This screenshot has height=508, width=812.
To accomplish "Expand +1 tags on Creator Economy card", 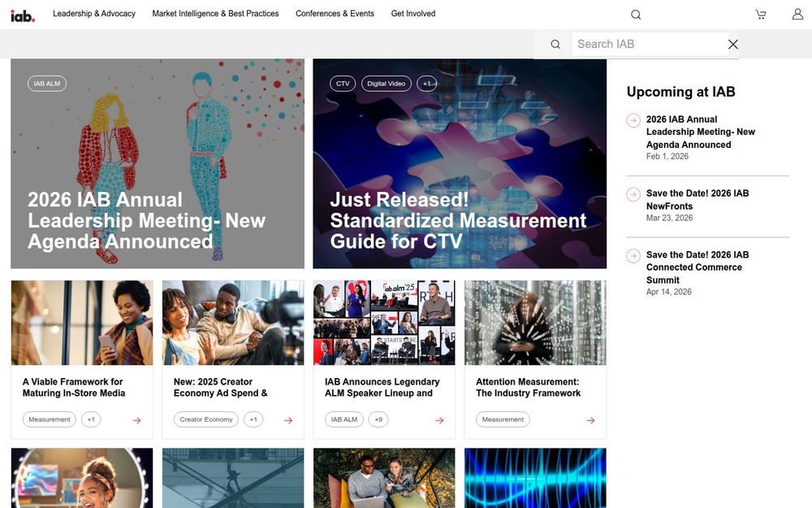I will tap(253, 419).
